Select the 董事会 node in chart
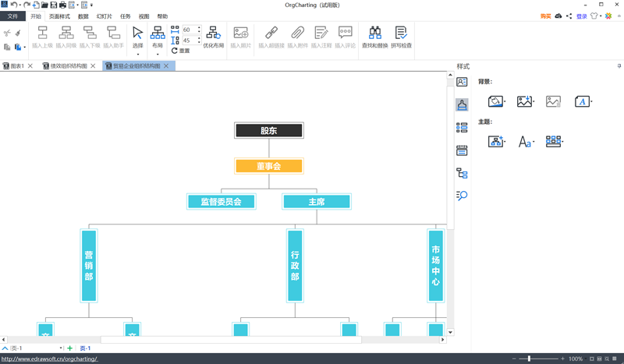This screenshot has height=364, width=624. [269, 166]
